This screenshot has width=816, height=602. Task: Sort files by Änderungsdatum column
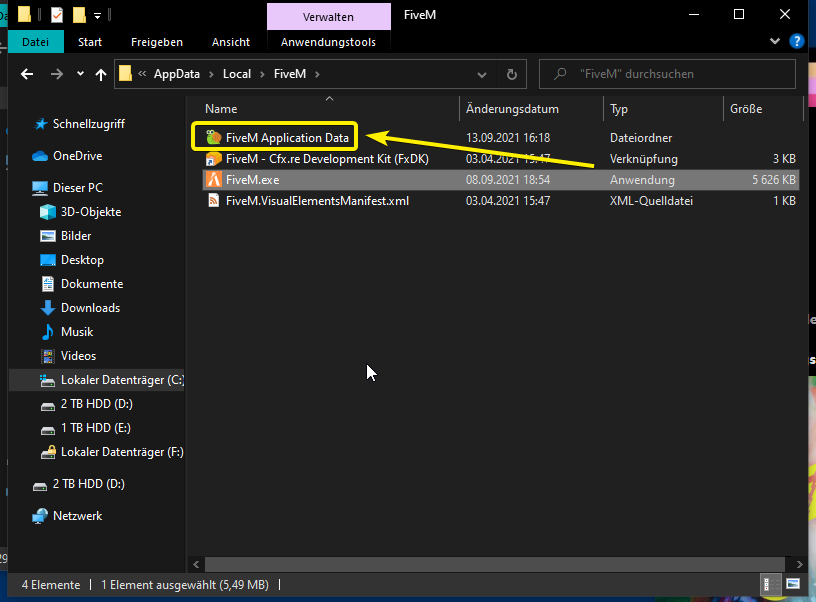512,109
